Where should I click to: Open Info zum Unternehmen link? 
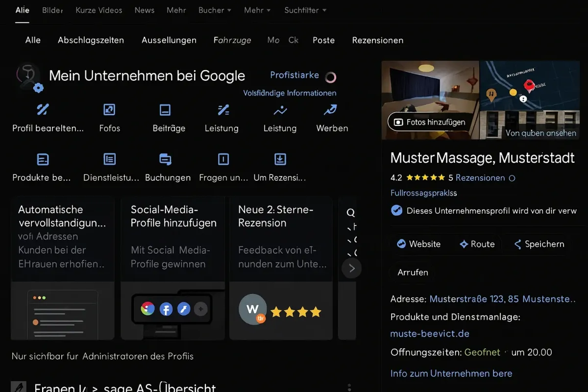451,373
